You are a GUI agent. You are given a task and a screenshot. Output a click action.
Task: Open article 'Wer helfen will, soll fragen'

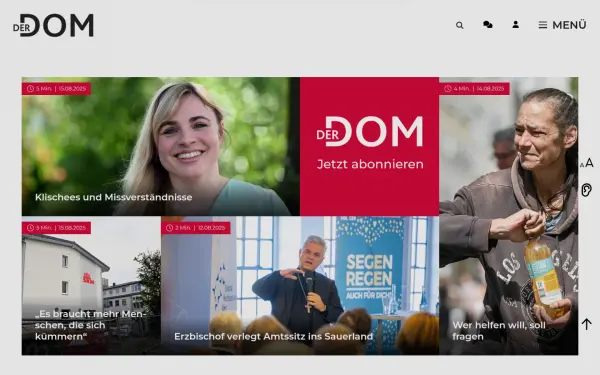[499, 331]
